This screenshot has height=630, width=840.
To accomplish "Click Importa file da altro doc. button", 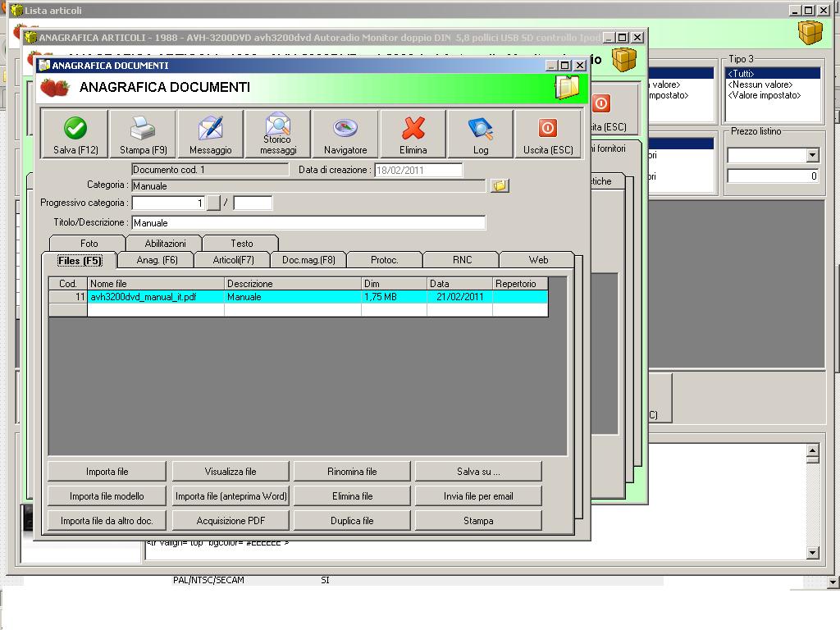I will point(107,521).
